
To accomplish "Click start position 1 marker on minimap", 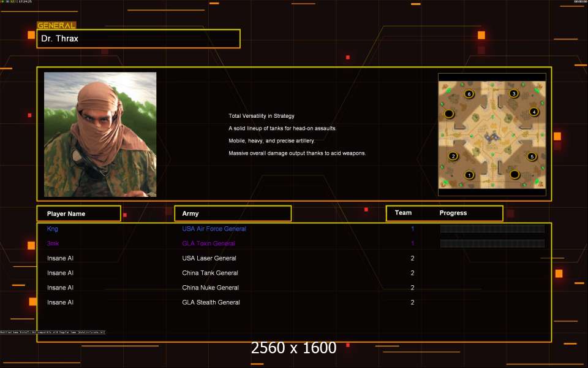I will pyautogui.click(x=470, y=175).
